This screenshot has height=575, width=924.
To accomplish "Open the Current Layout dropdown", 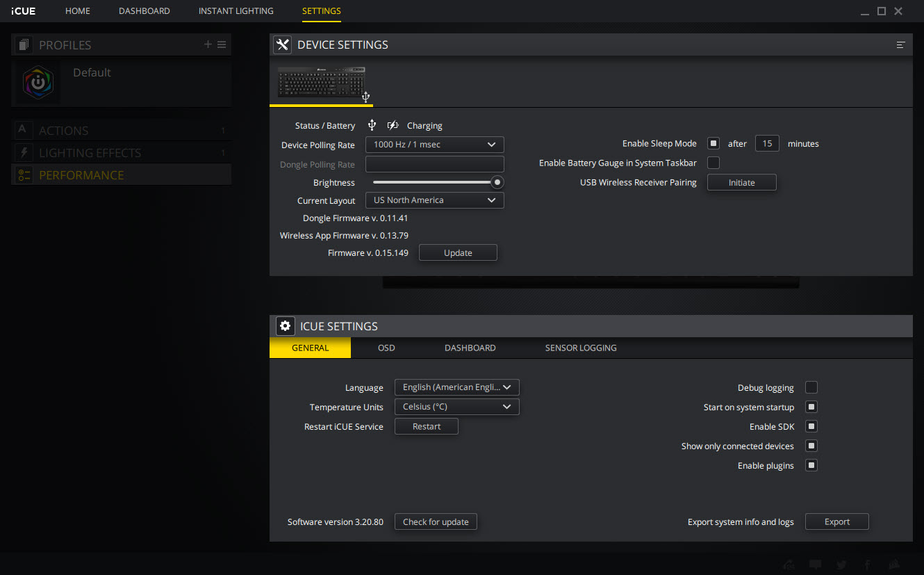I will point(435,200).
